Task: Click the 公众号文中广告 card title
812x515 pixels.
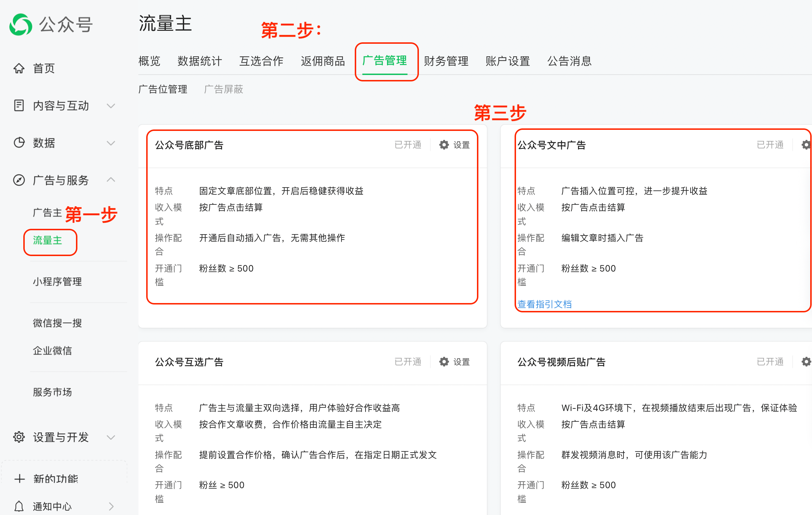Action: point(551,145)
